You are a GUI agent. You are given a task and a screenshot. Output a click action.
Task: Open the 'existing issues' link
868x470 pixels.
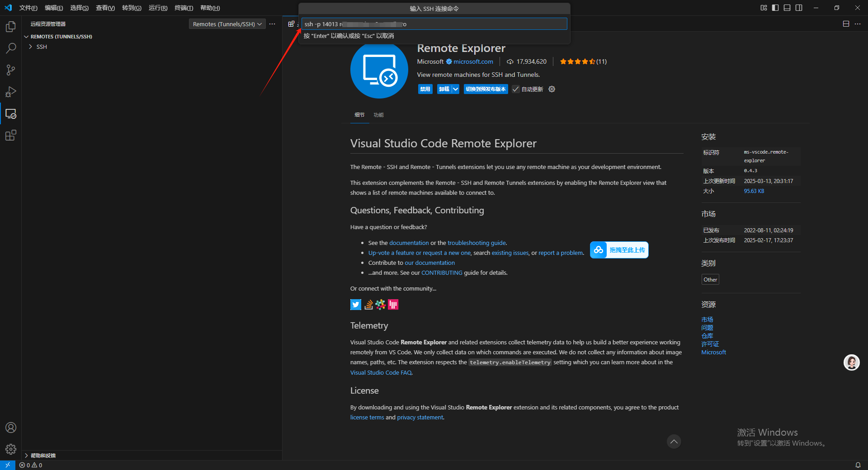[x=510, y=253]
